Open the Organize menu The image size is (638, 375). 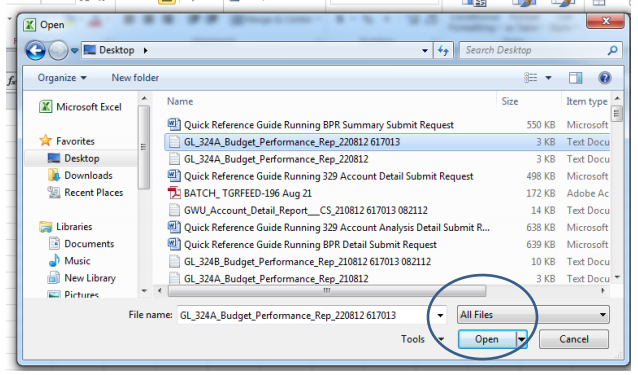click(x=62, y=78)
